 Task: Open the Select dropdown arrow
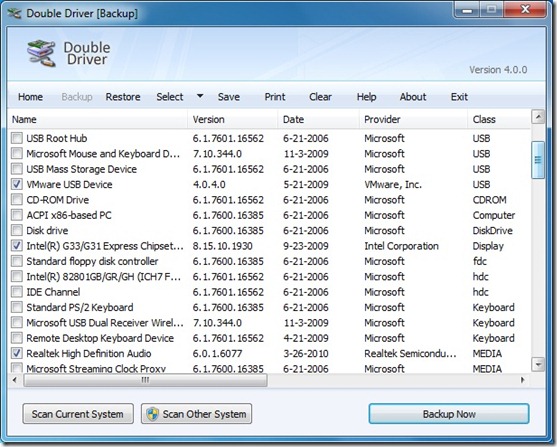point(200,96)
